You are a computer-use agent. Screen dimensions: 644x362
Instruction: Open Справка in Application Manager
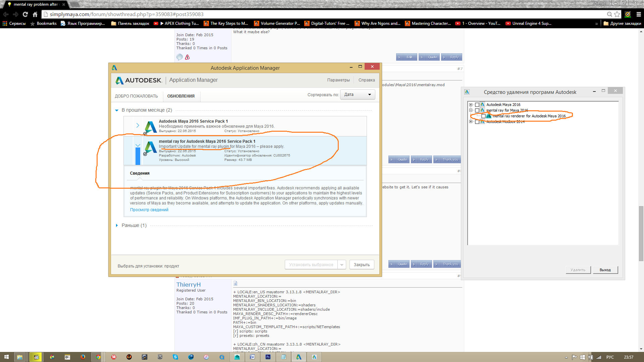click(367, 80)
